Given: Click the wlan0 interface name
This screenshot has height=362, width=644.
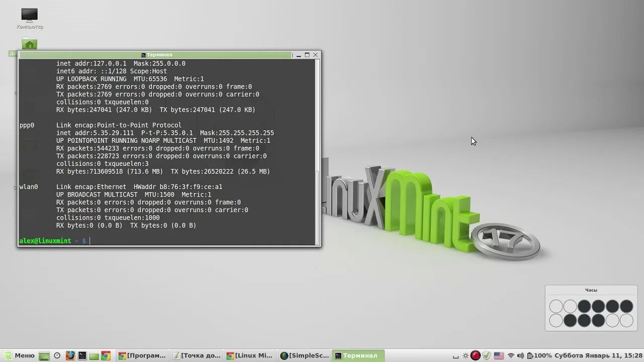Looking at the screenshot, I should (29, 187).
